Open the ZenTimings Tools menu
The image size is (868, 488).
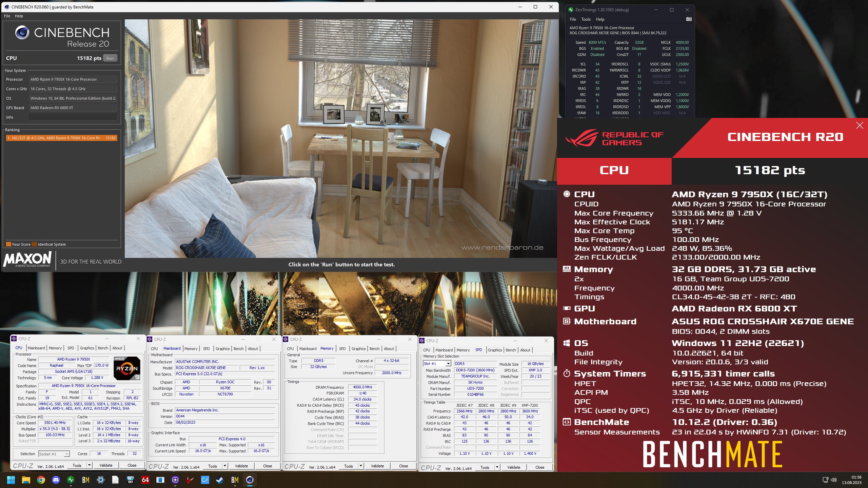click(x=586, y=19)
